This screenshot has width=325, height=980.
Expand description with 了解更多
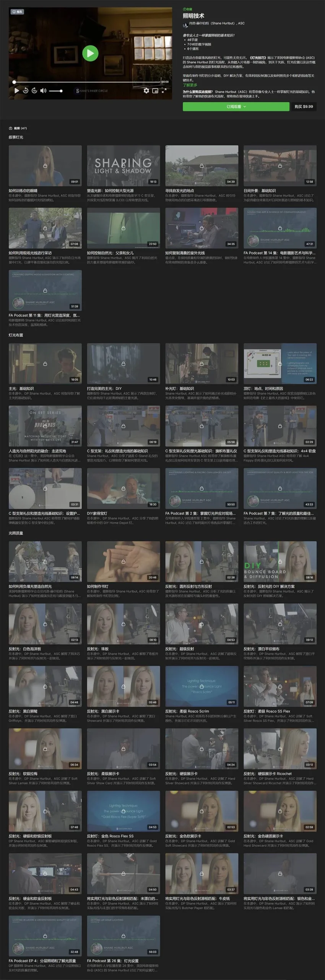(x=190, y=85)
